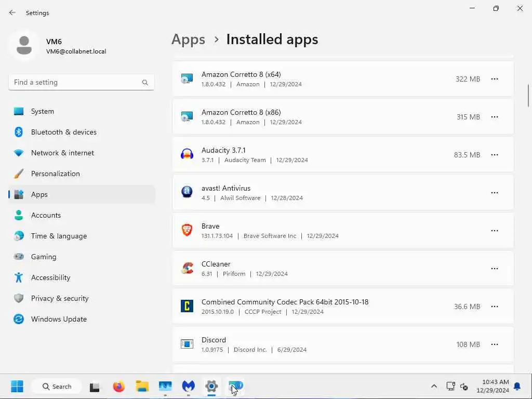Go back using the back arrow
Screen dimensions: 532x399
coord(12,12)
